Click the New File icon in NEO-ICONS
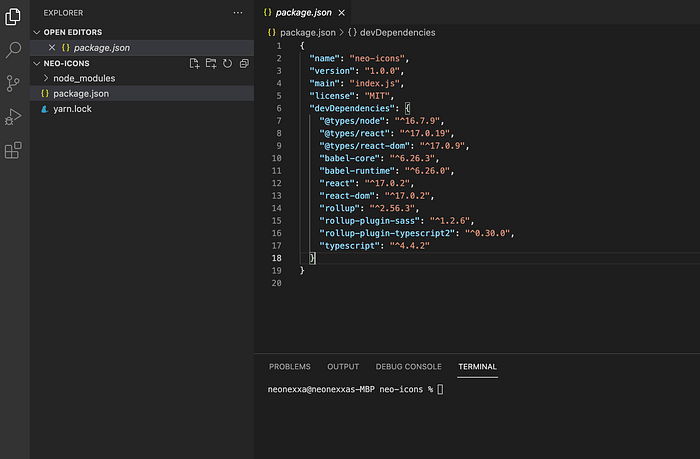The image size is (700, 459). point(194,63)
